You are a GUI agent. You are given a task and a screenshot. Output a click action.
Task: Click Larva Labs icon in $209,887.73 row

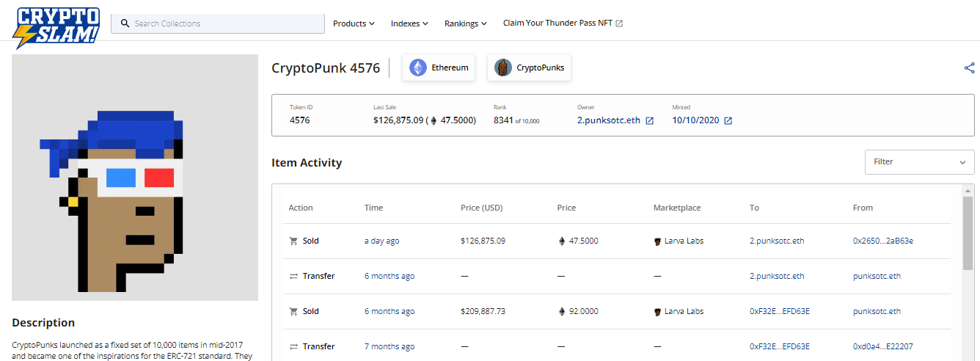click(657, 311)
